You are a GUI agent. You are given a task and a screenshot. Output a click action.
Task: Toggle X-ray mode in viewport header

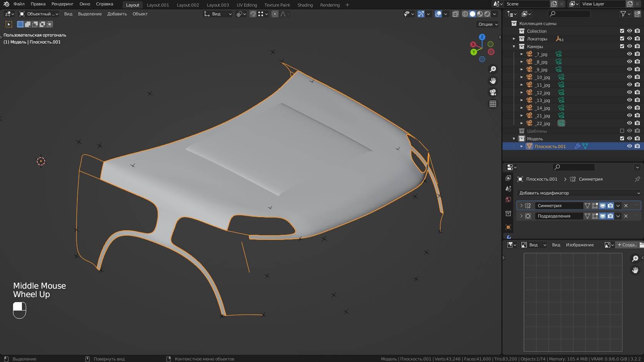[x=456, y=14]
